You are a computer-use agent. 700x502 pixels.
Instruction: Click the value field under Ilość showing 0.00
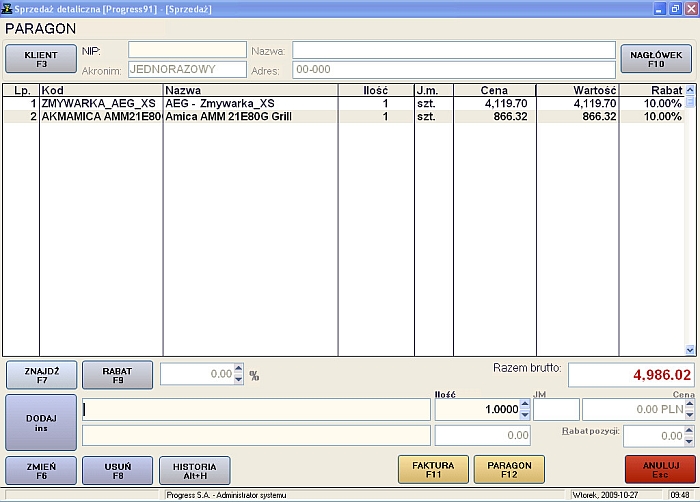tap(483, 435)
